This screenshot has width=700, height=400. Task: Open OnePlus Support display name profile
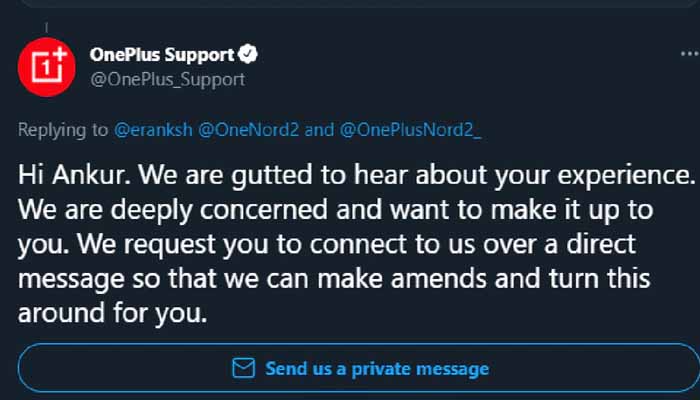(162, 55)
